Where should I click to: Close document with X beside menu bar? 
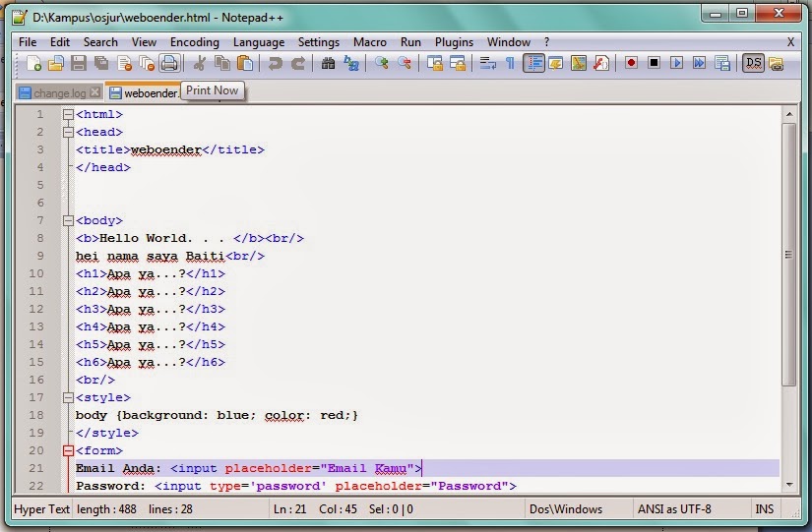click(790, 42)
